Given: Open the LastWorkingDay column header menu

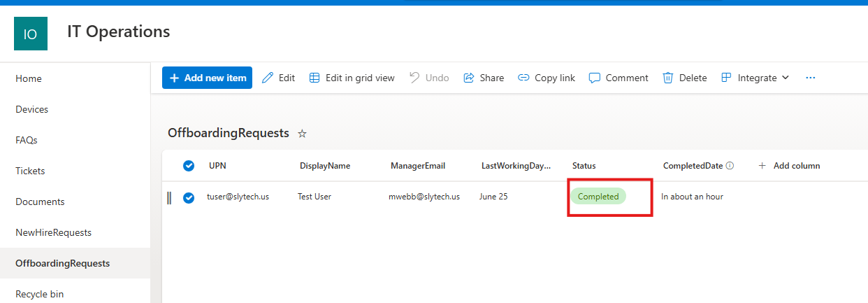Looking at the screenshot, I should (x=516, y=166).
